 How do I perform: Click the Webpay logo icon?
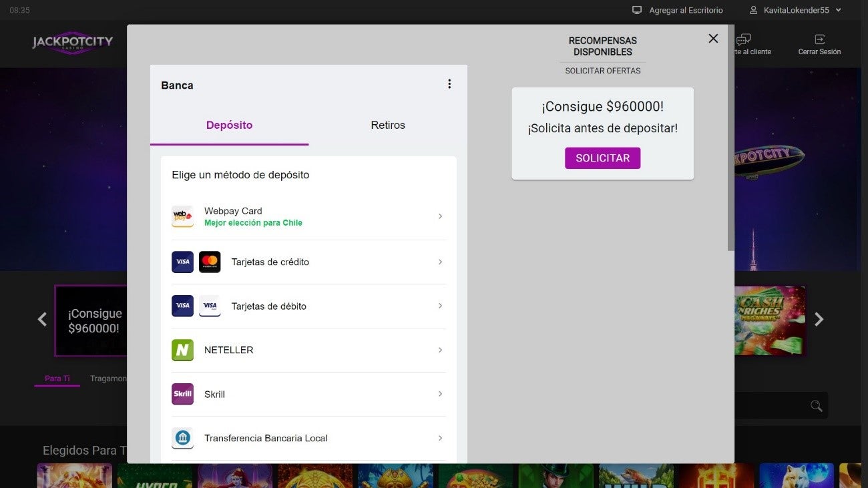(182, 216)
